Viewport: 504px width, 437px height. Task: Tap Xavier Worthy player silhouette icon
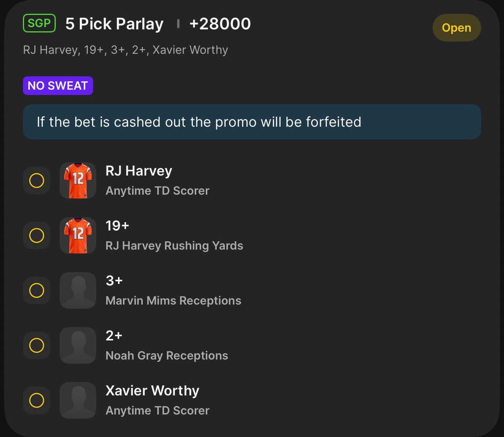pos(78,400)
